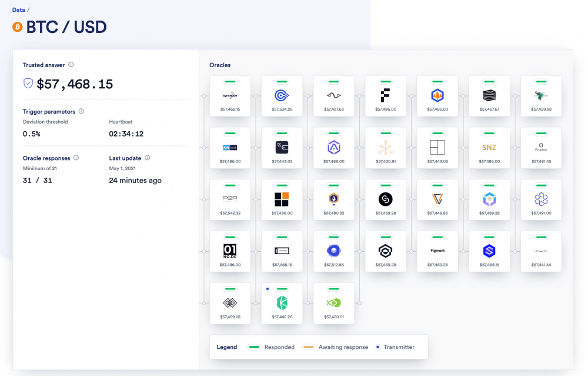Click the Bitcoin logo beside BTC/USD title
Screen dimensions: 588x376
[18, 26]
